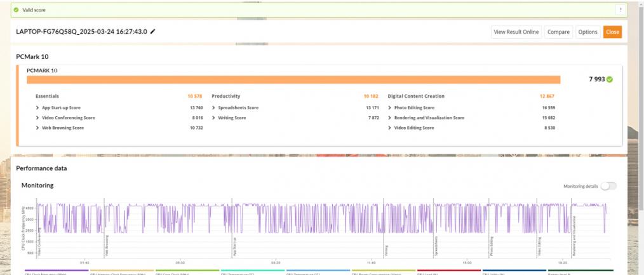Open the Options button
Screen dimensions: 644x275
587,32
